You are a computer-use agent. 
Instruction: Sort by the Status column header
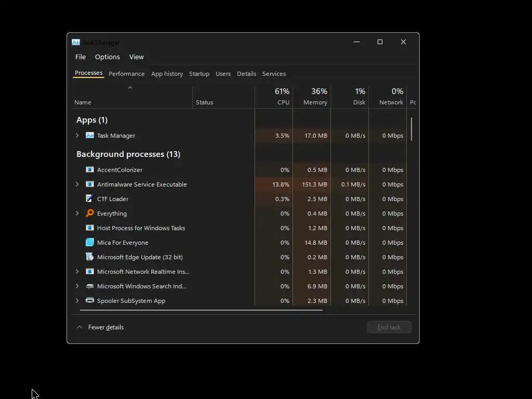point(223,97)
